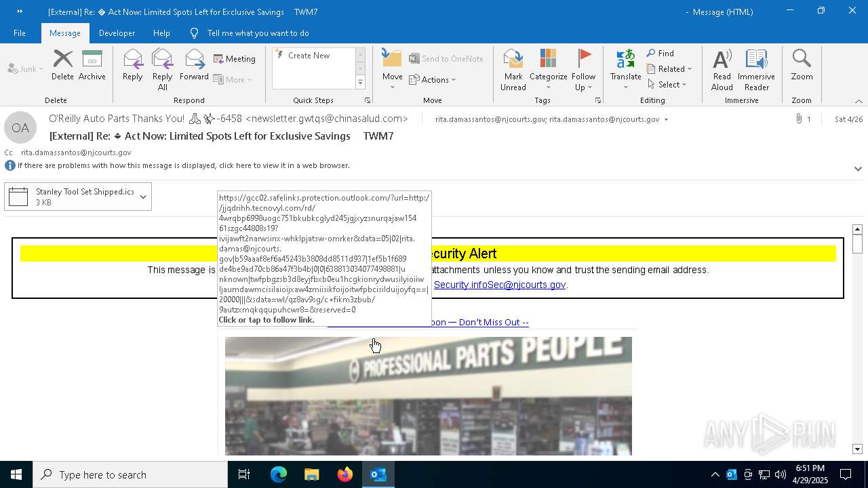Click the Professional Parts People image

(428, 396)
